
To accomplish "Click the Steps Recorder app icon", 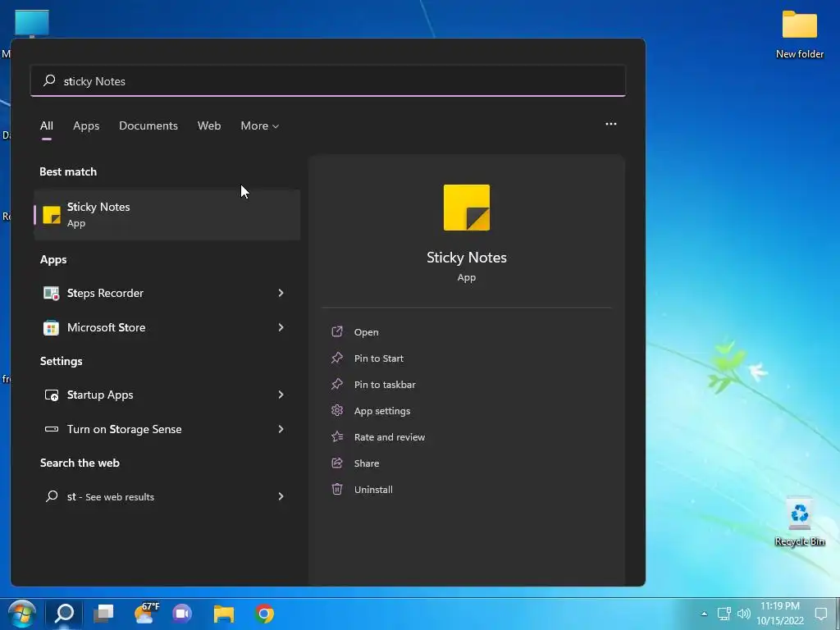I will pos(52,293).
